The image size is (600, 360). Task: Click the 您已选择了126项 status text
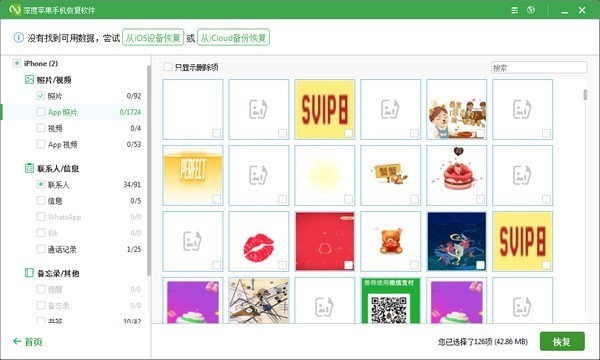pos(483,341)
